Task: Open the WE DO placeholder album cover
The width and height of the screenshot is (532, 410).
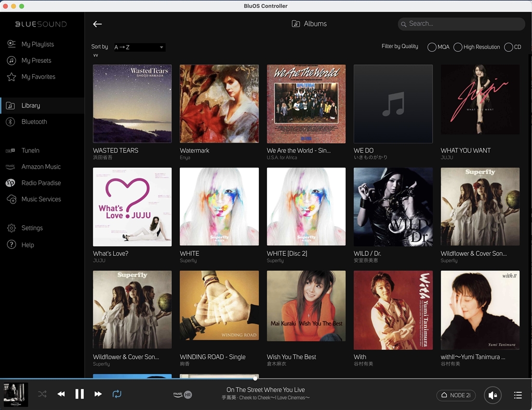Action: (x=393, y=104)
